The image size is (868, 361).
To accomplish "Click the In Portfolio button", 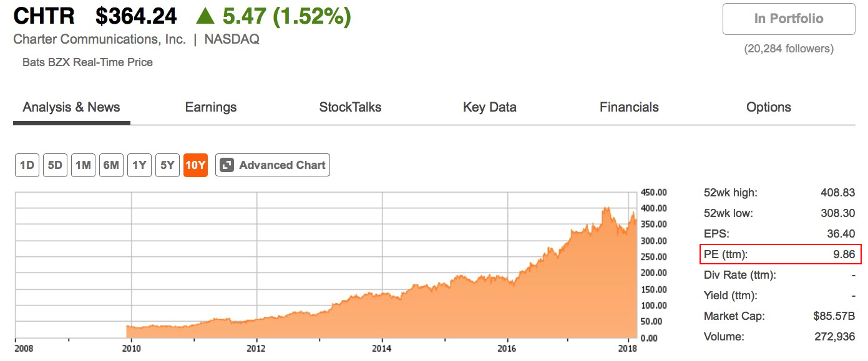I will click(789, 19).
